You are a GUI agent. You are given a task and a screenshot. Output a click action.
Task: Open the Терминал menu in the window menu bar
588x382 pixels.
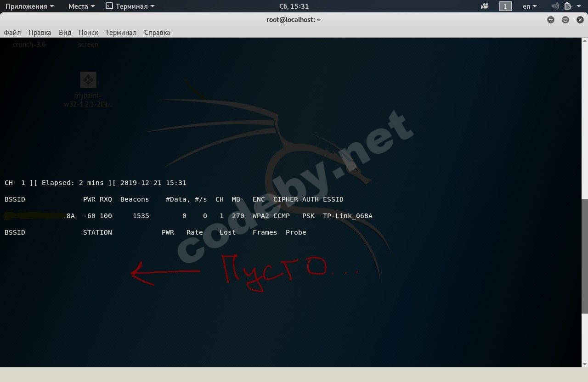pyautogui.click(x=121, y=33)
